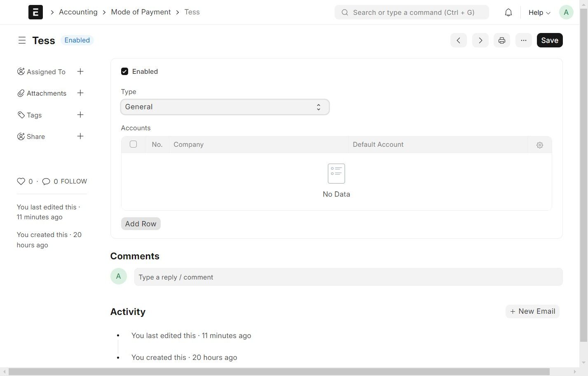Open the user avatar menu

[566, 12]
